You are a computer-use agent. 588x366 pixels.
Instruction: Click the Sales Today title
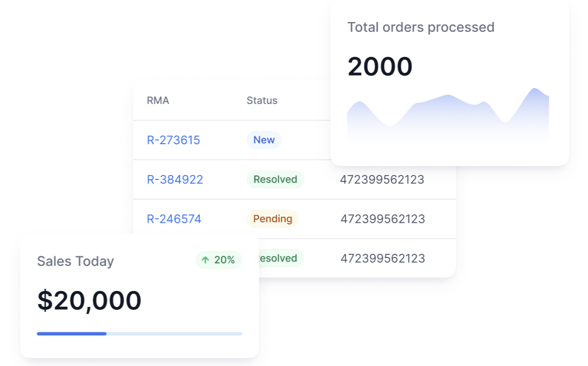75,261
